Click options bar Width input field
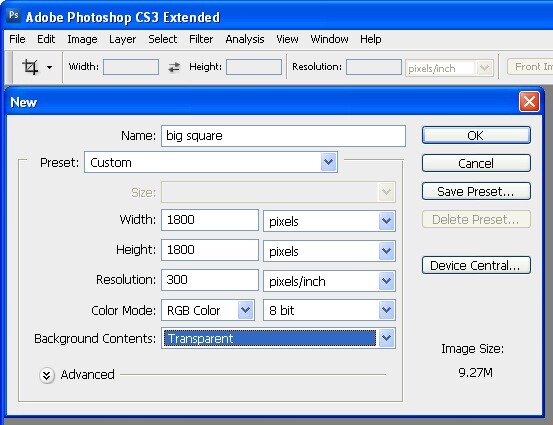553x425 pixels. pyautogui.click(x=131, y=67)
